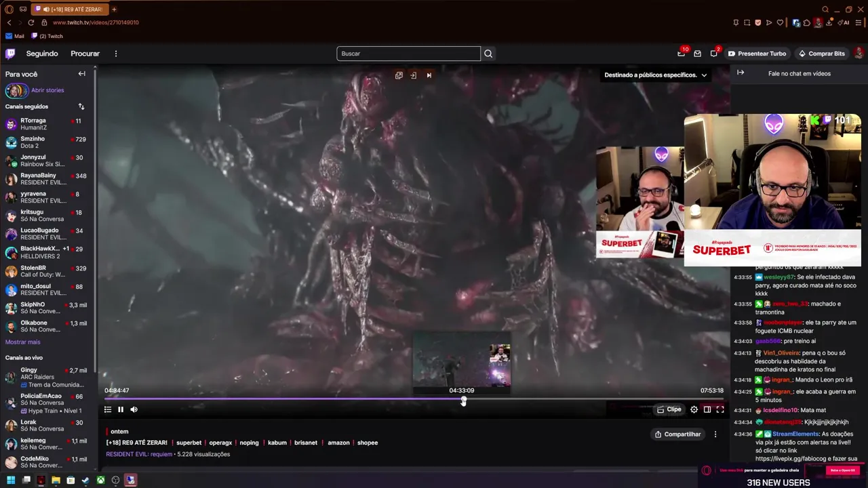868x488 pixels.
Task: Pop out the video player
Action: pos(399,75)
